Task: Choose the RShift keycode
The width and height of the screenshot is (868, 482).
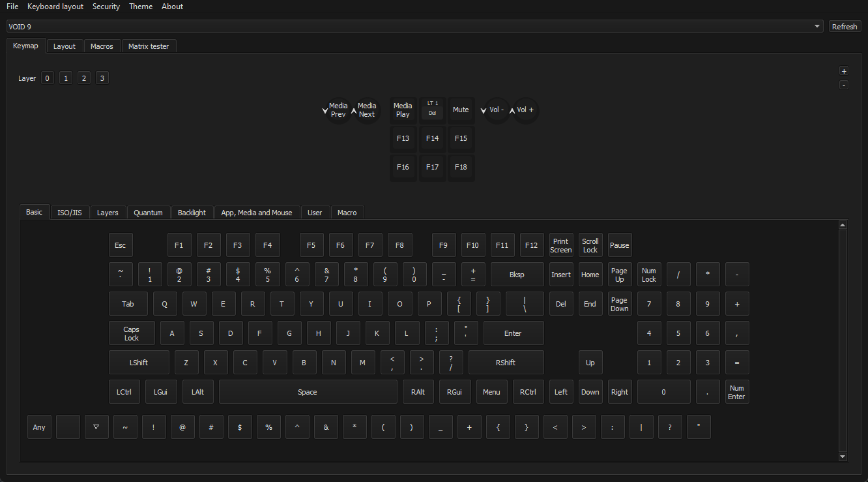Action: point(506,363)
